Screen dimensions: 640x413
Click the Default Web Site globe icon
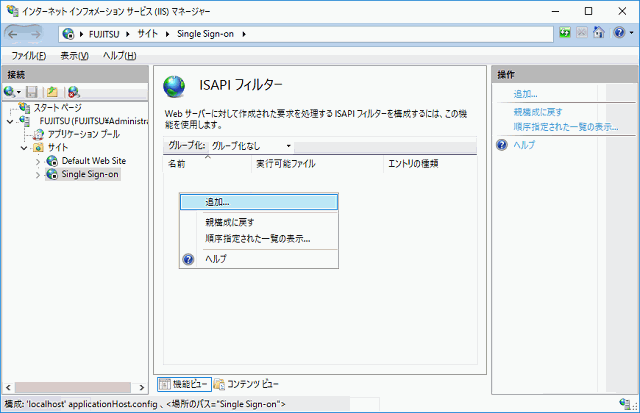click(x=52, y=161)
